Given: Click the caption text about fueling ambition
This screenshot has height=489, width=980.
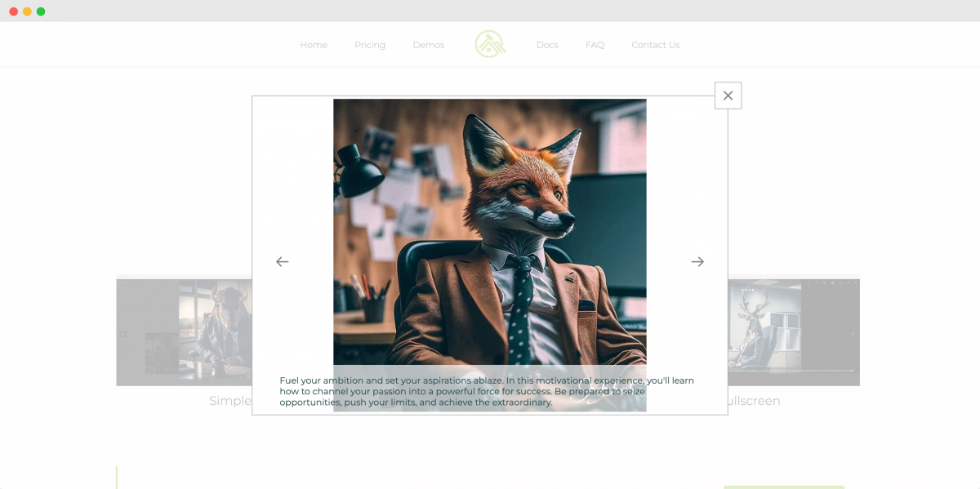Looking at the screenshot, I should (487, 391).
